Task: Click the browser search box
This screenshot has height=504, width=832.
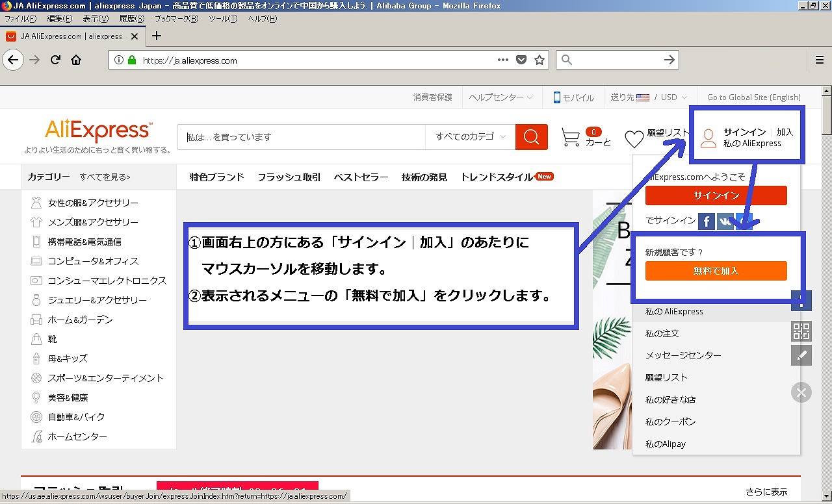Action: pos(616,60)
